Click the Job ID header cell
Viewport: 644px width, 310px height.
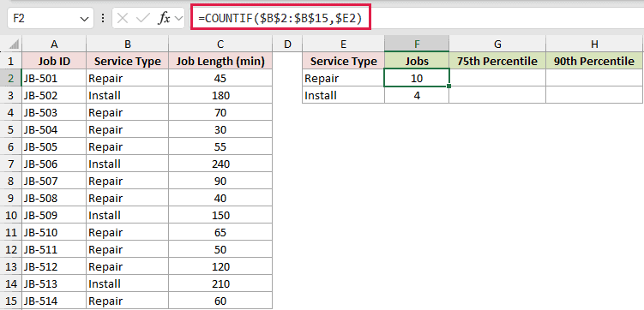[54, 61]
